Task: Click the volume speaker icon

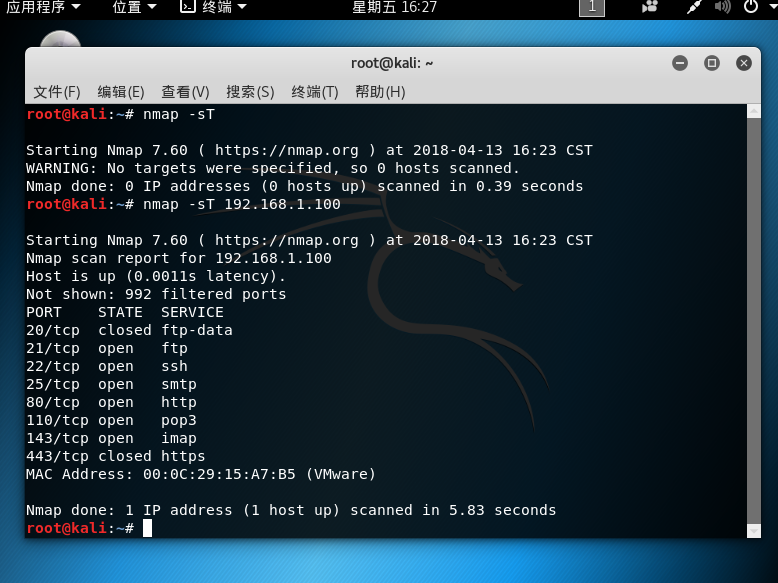Action: tap(722, 7)
